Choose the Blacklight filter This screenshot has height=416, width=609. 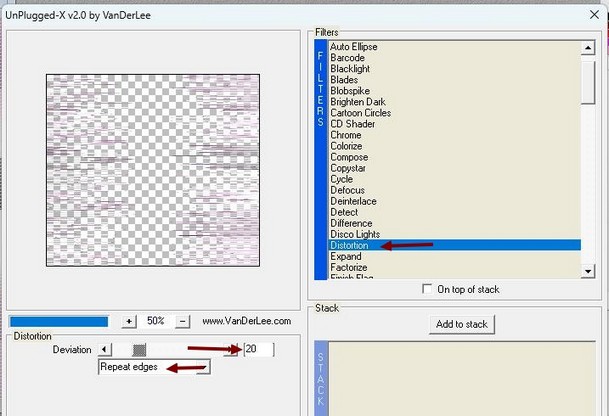[x=350, y=69]
